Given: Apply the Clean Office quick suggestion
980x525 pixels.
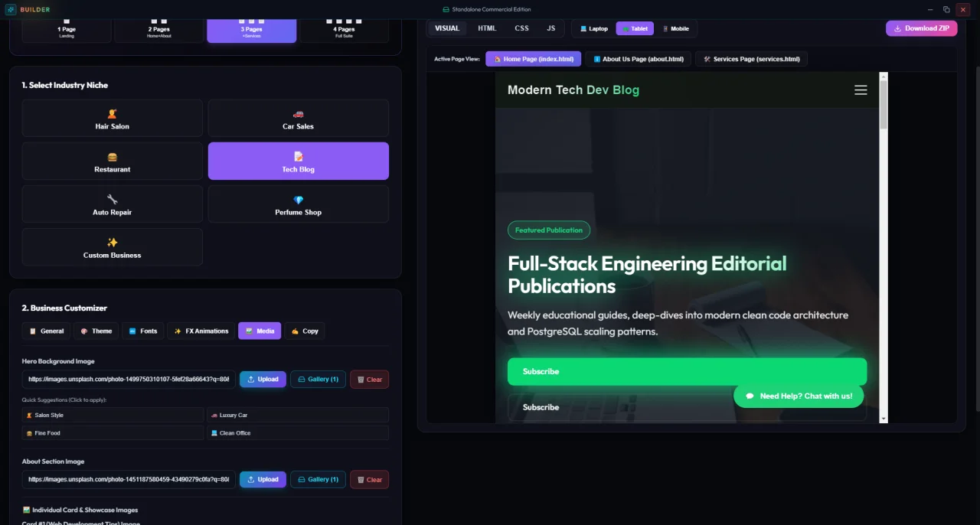Looking at the screenshot, I should click(x=298, y=432).
